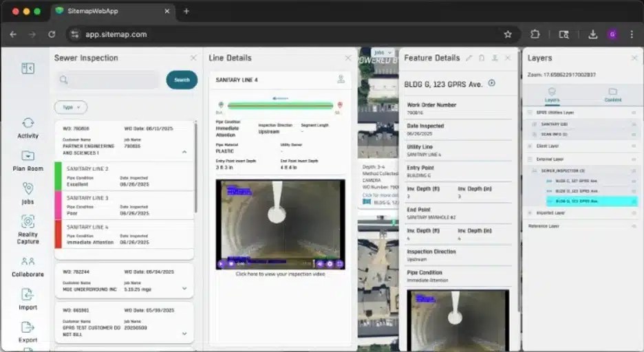Click the red end point map pin
The width and height of the screenshot is (644, 352).
coord(340,105)
